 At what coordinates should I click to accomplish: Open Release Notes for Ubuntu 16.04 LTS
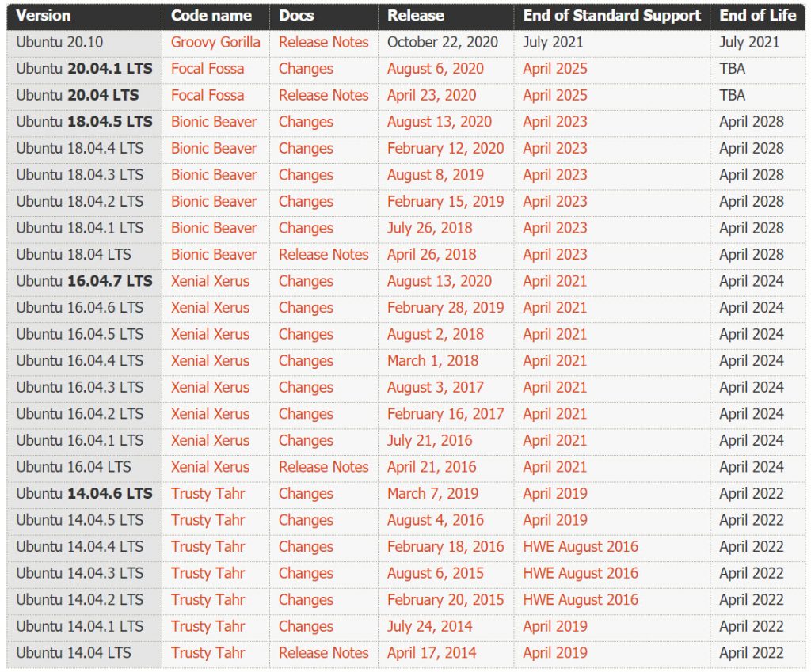coord(324,467)
